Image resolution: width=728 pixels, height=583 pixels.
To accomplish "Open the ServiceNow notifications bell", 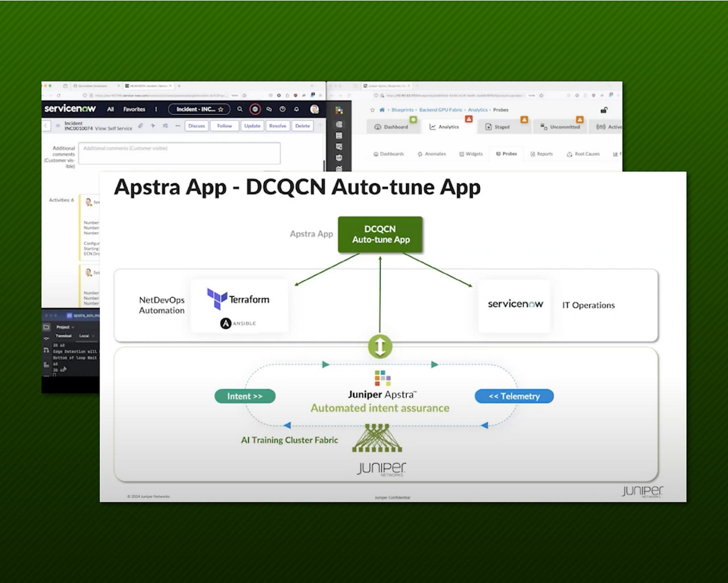I will coord(297,109).
